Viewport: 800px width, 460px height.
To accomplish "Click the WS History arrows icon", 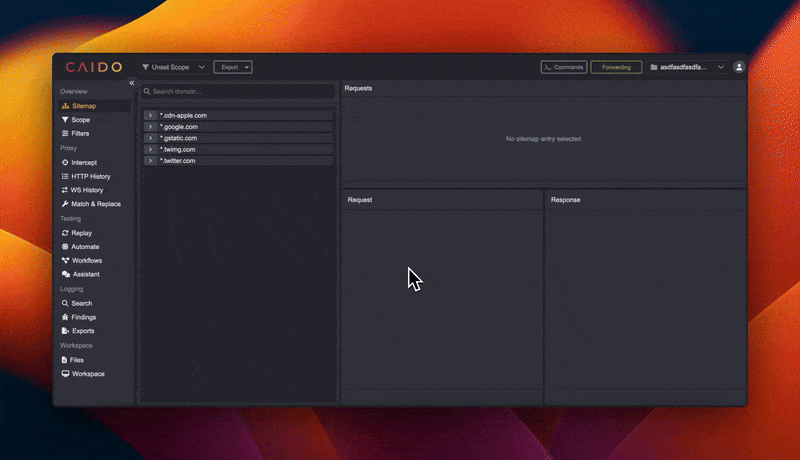I will pos(65,190).
